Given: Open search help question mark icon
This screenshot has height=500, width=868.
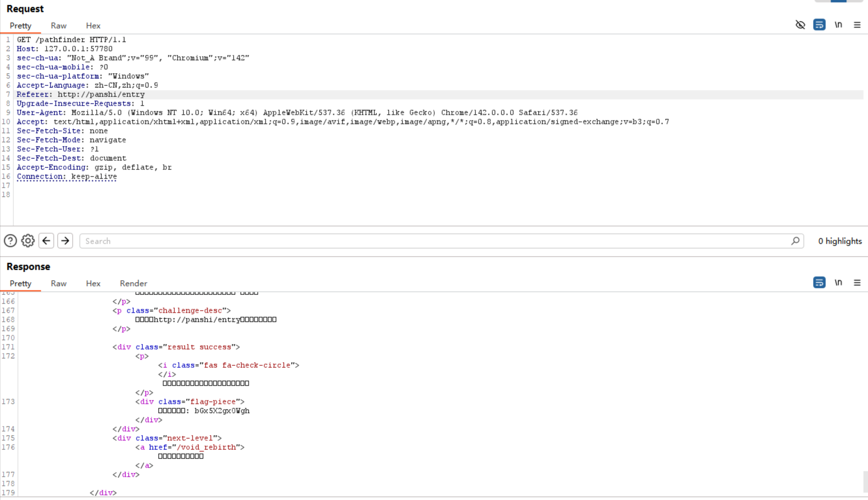Looking at the screenshot, I should (10, 241).
